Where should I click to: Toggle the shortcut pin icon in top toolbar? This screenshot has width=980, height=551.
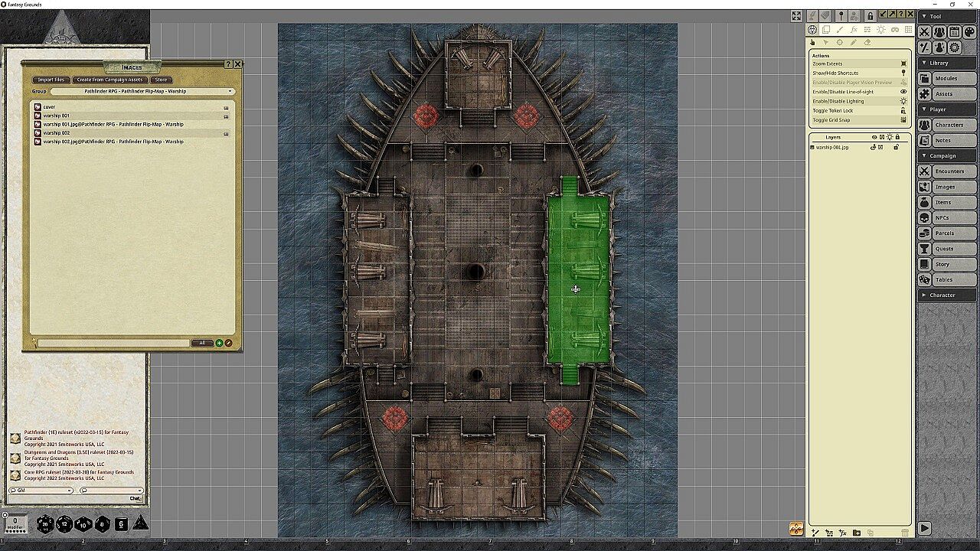click(841, 15)
